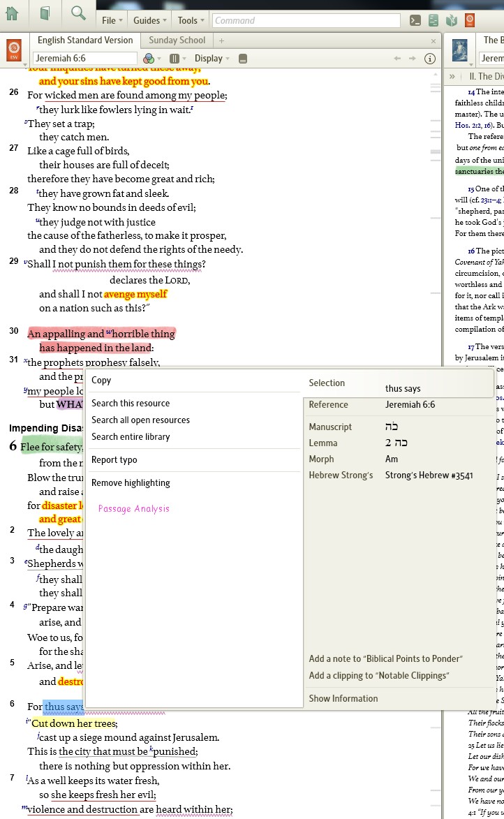The image size is (504, 819).
Task: Open the green Layouts icon
Action: point(433,20)
